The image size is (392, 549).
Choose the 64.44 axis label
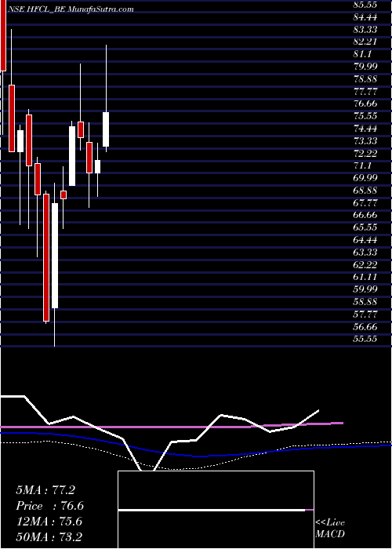[x=365, y=240]
